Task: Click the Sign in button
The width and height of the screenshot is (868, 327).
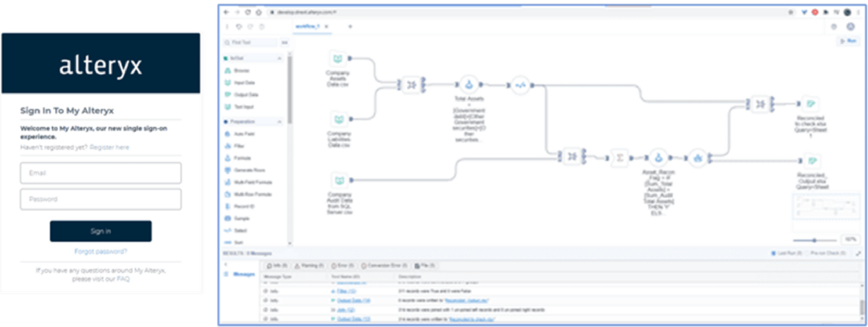Action: click(x=100, y=231)
